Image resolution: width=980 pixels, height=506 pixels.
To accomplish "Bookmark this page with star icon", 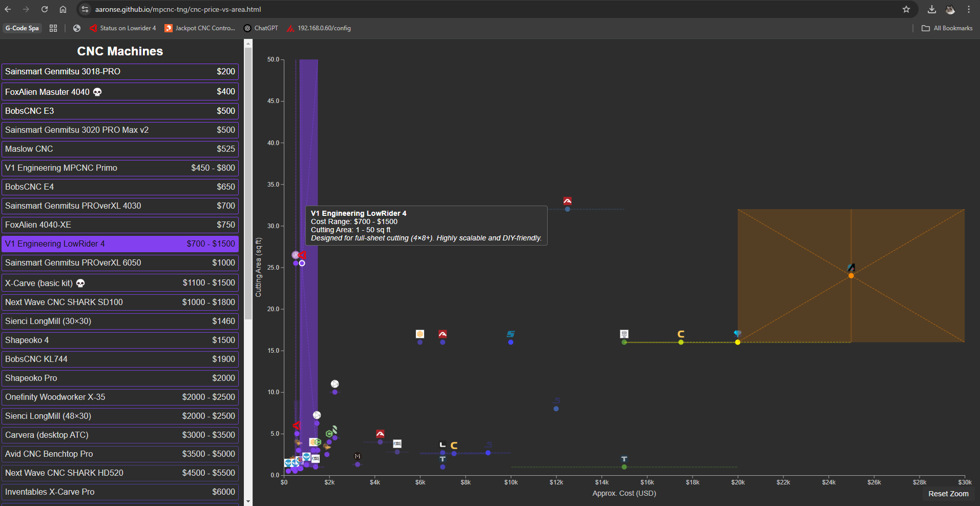I will pyautogui.click(x=906, y=9).
